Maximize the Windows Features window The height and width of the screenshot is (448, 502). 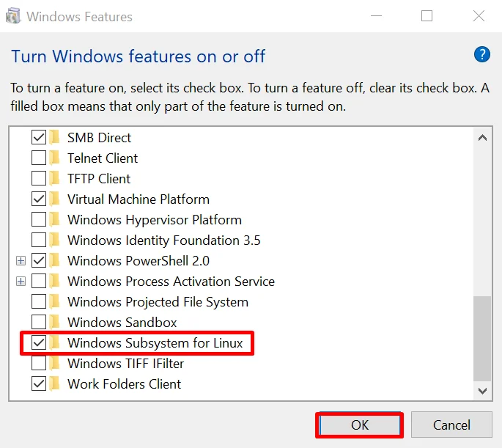pos(427,16)
